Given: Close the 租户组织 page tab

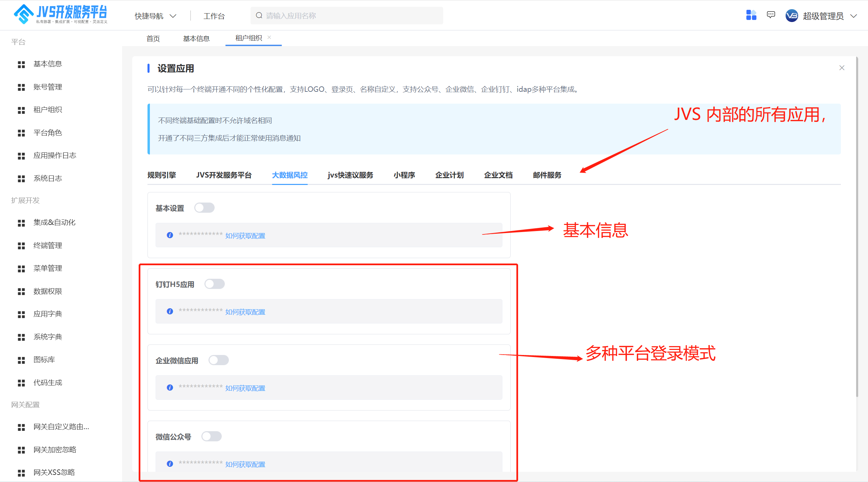Looking at the screenshot, I should [x=269, y=37].
